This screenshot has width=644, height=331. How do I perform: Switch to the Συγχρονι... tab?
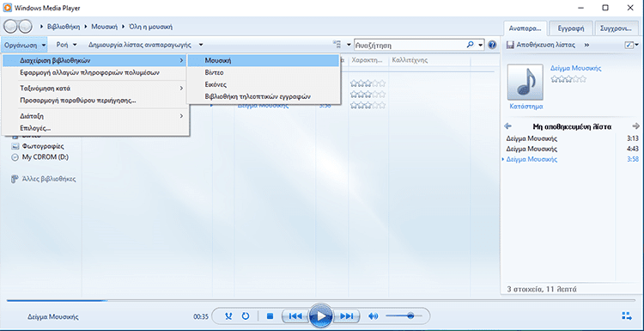[x=616, y=28]
